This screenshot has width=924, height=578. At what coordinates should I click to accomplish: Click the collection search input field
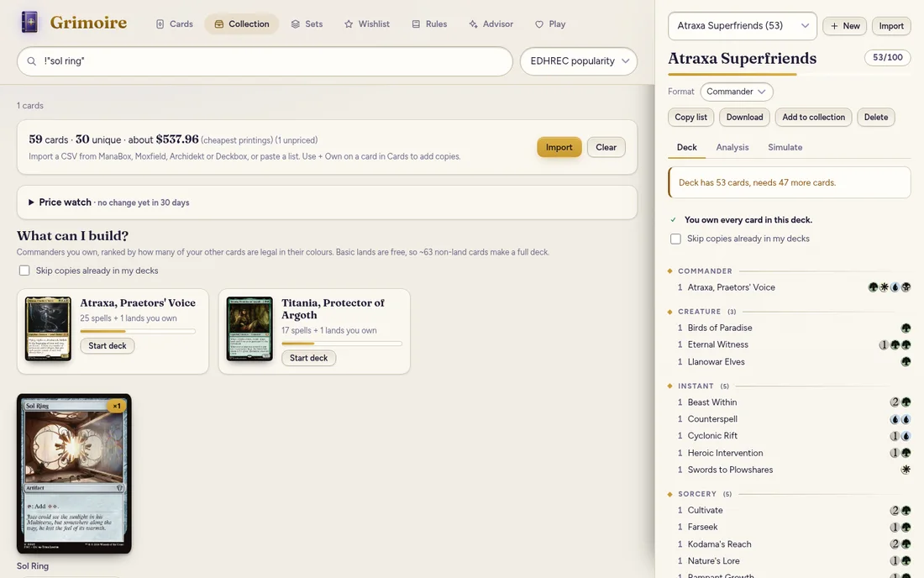(265, 61)
